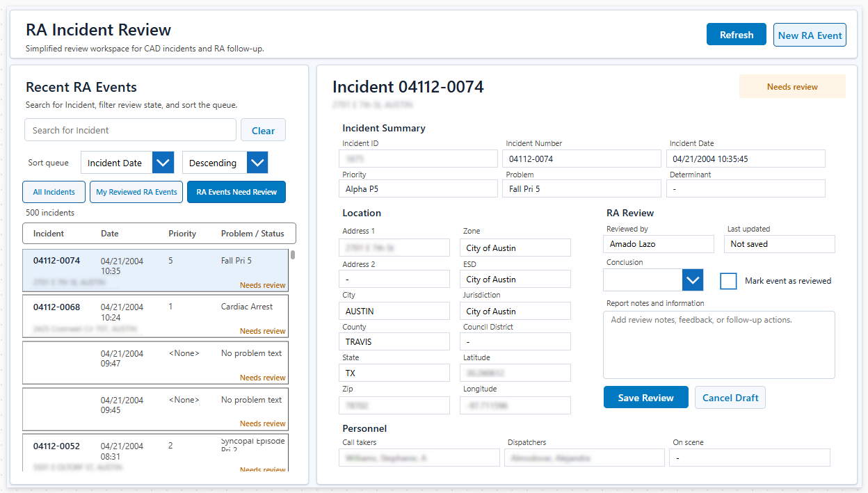Save the RA Review
Screen dimensions: 868x493
coord(645,397)
